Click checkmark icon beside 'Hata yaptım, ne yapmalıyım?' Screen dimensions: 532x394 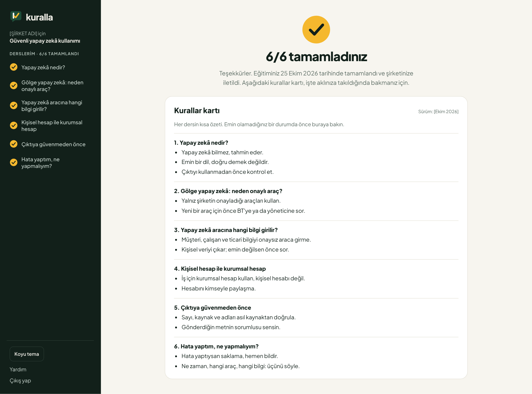coord(14,162)
